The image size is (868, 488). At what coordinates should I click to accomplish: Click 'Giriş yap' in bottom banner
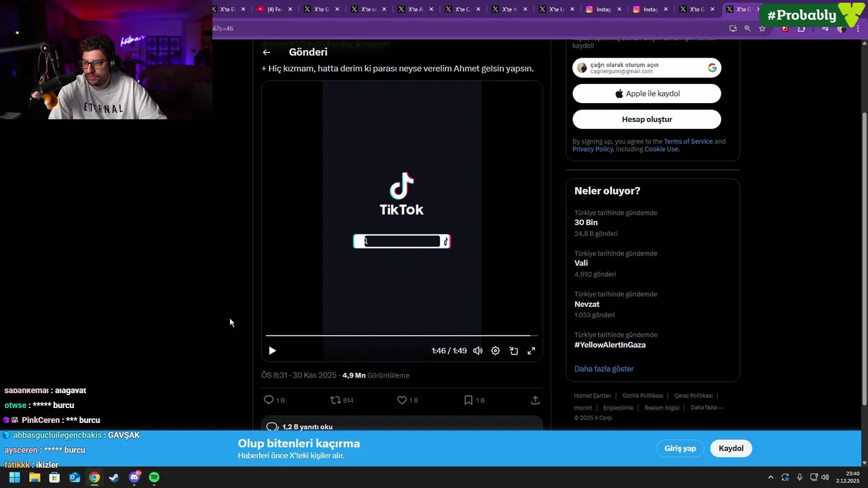click(x=680, y=448)
